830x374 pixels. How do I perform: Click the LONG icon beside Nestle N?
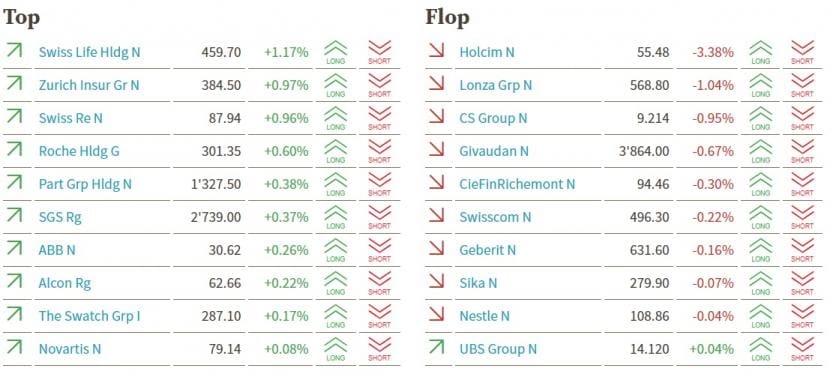[760, 316]
